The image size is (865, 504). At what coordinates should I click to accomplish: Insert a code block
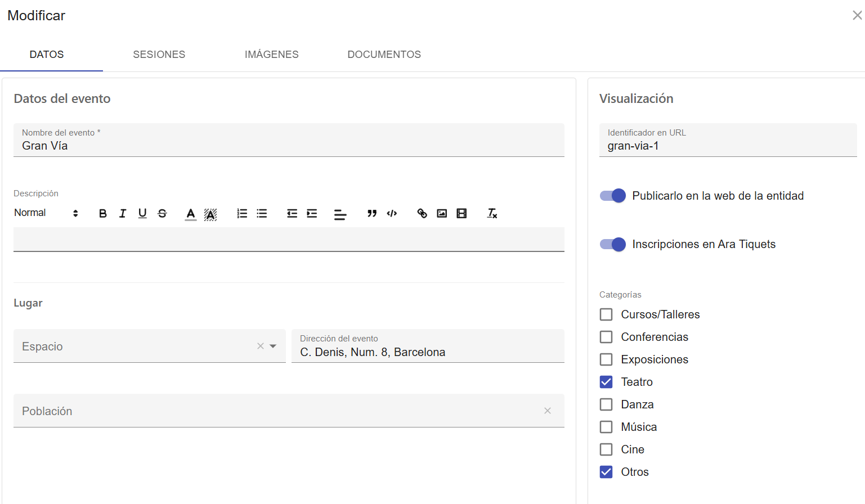(392, 213)
